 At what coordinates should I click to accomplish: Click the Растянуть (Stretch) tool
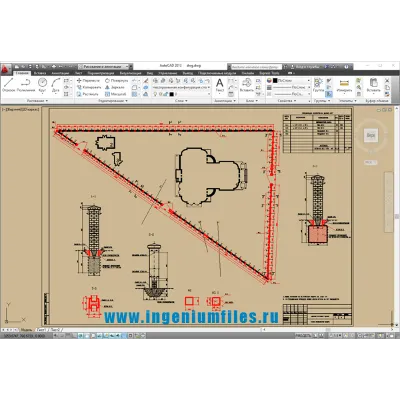pyautogui.click(x=88, y=94)
